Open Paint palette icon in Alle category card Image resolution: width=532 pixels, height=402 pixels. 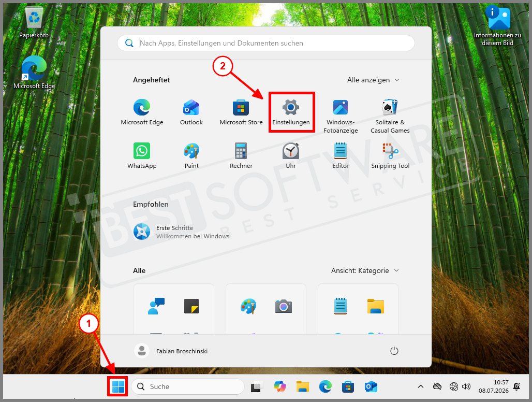point(248,306)
